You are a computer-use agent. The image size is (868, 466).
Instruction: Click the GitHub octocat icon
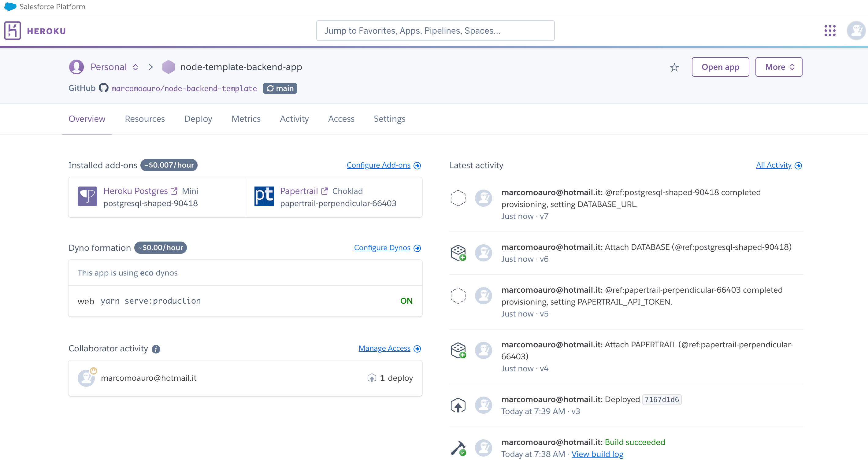point(103,88)
